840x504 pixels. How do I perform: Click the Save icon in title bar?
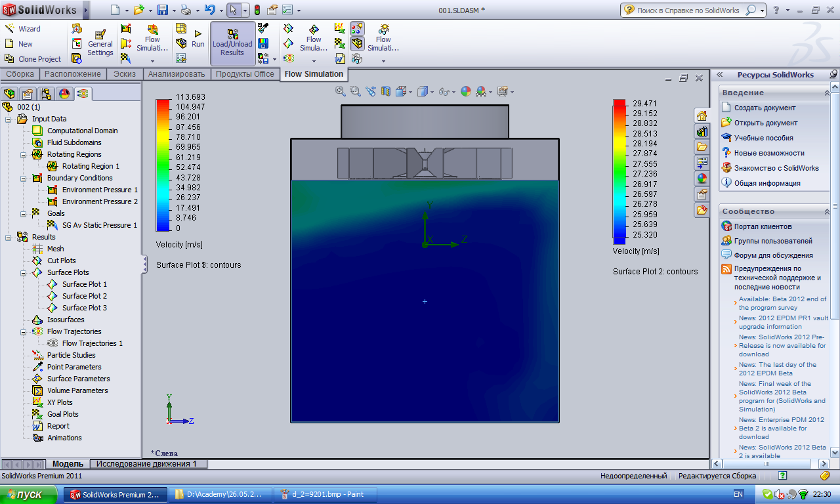[162, 10]
